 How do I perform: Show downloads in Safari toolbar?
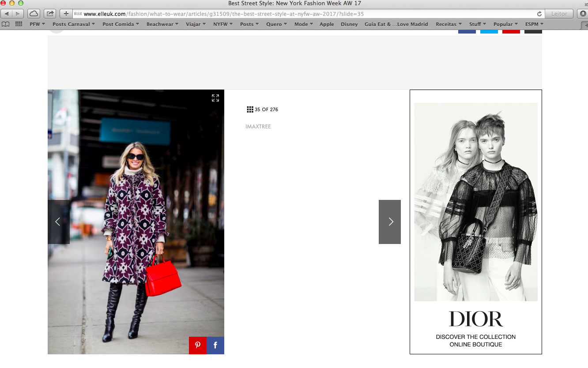click(x=583, y=14)
